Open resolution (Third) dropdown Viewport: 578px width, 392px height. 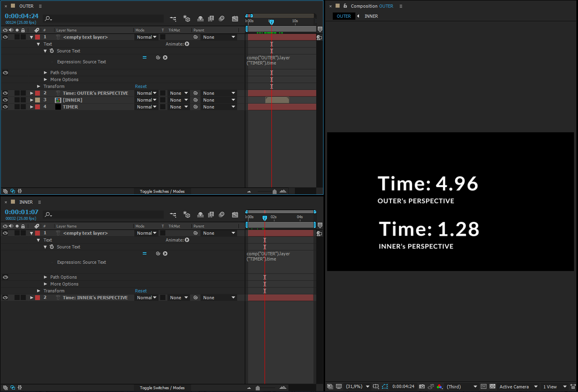pyautogui.click(x=462, y=386)
